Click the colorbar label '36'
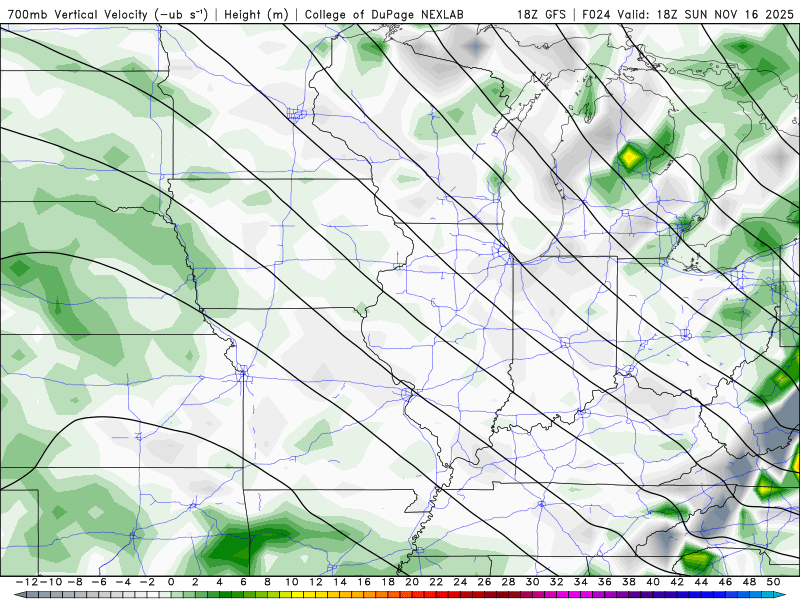The width and height of the screenshot is (800, 600). tap(605, 582)
